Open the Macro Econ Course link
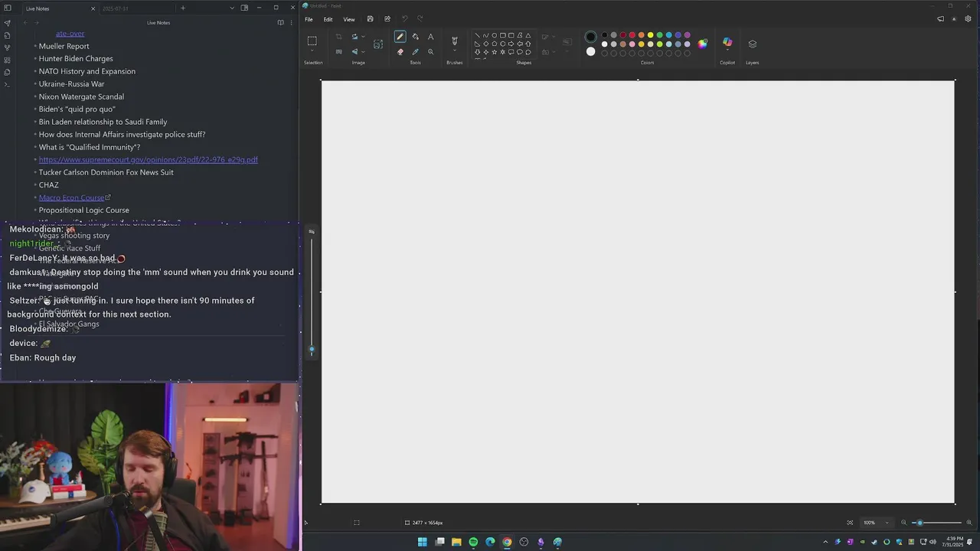 (x=71, y=197)
